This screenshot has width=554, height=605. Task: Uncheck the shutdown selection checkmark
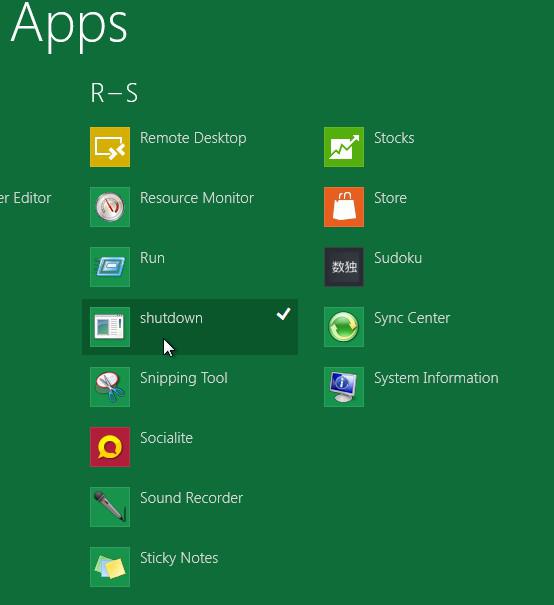[284, 314]
